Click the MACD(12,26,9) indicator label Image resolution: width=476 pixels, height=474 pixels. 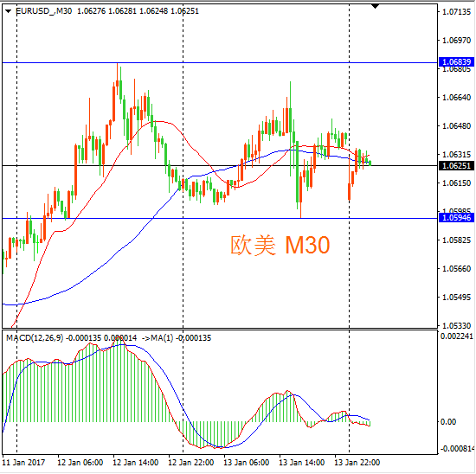pos(35,338)
